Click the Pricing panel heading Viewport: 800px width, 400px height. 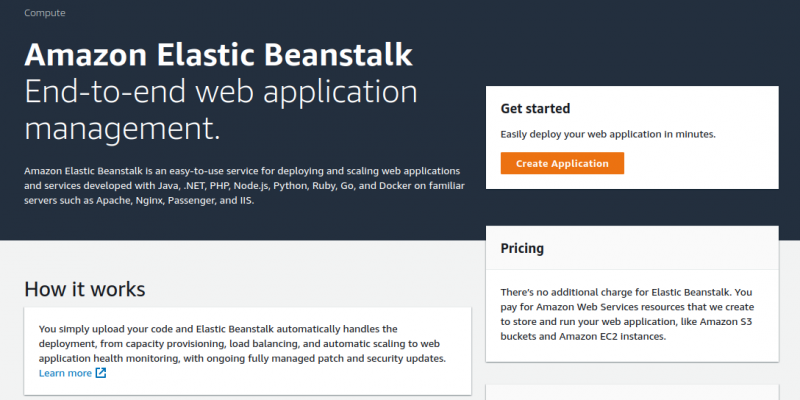pyautogui.click(x=522, y=248)
